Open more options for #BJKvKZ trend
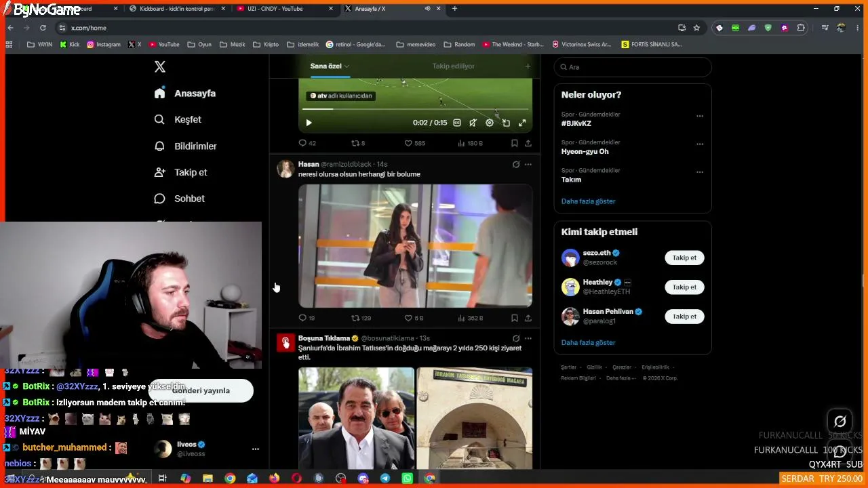The width and height of the screenshot is (868, 488). pos(700,116)
